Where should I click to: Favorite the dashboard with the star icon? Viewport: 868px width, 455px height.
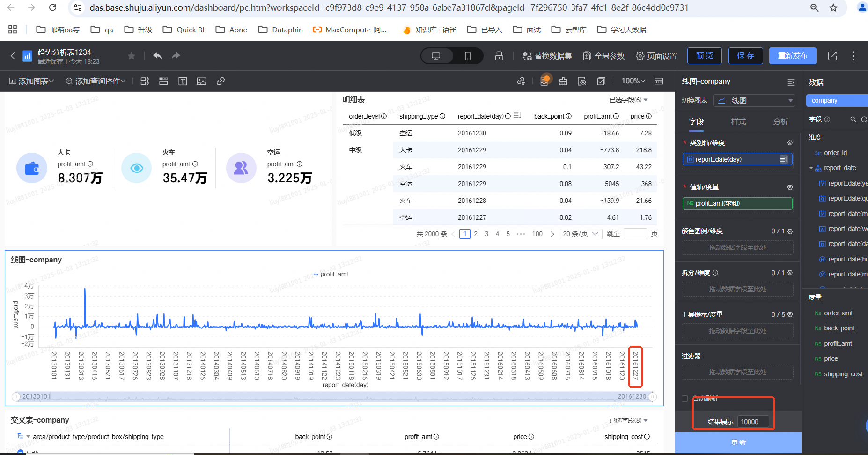coord(132,56)
